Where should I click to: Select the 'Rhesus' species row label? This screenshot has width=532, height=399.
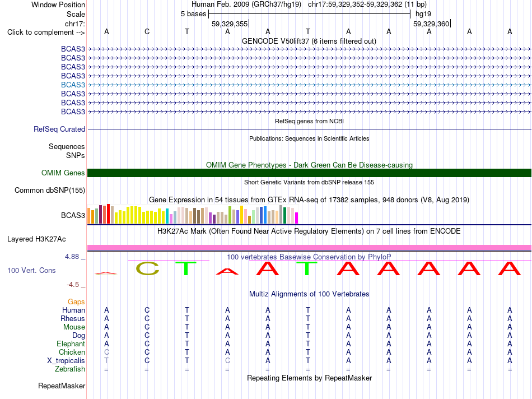tap(73, 318)
